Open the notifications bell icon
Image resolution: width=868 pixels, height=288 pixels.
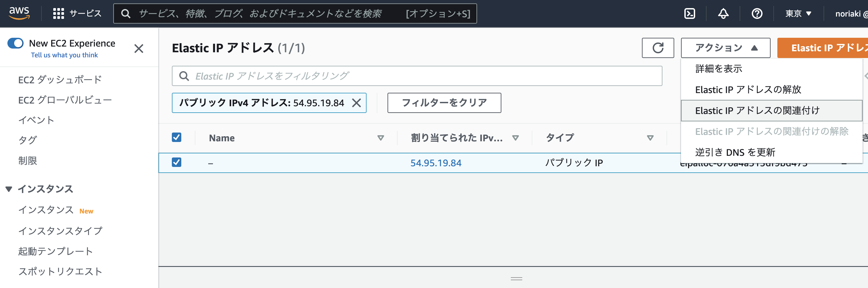point(723,13)
